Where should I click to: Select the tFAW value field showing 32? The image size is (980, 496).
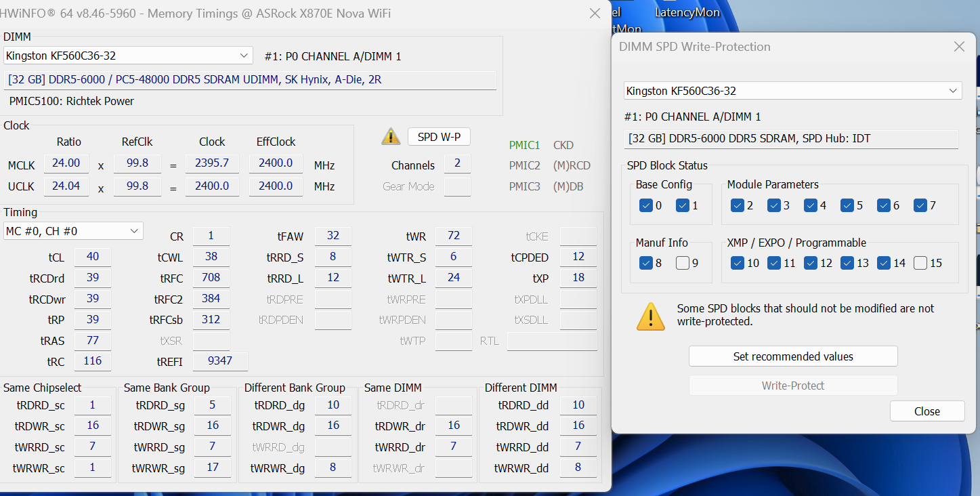tap(333, 236)
